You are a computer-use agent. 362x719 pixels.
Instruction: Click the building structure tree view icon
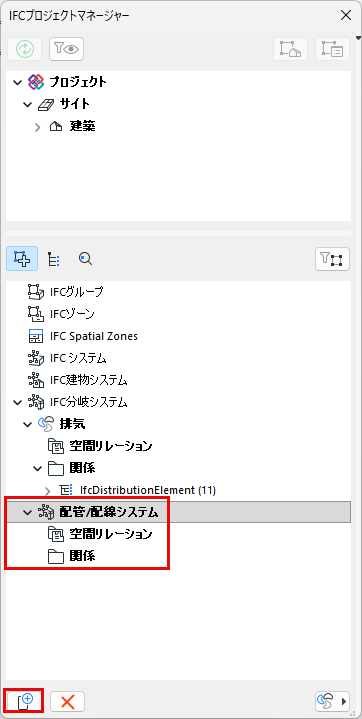(290, 49)
